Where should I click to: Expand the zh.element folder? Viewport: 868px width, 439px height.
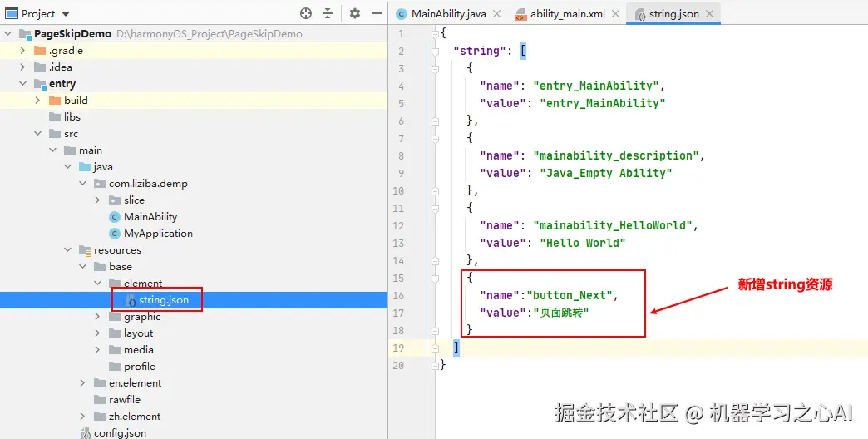pyautogui.click(x=82, y=417)
